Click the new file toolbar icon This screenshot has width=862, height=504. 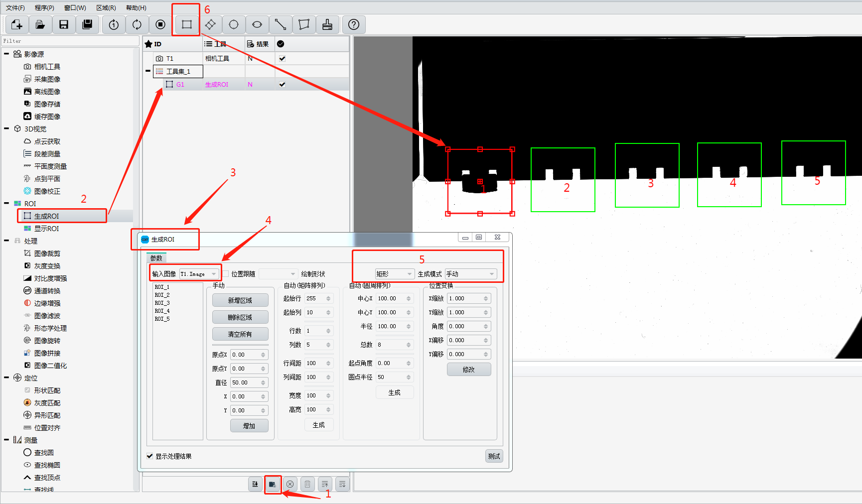click(17, 24)
